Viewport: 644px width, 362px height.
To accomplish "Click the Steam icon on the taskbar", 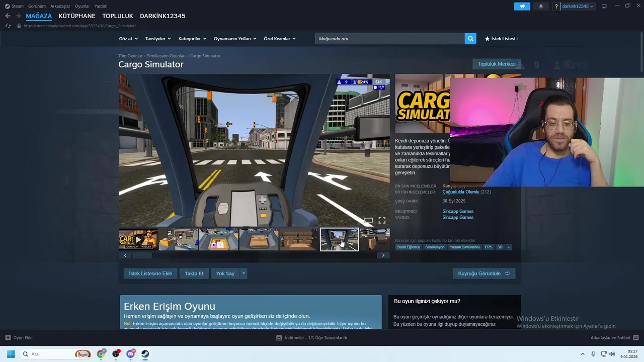I will [x=145, y=354].
